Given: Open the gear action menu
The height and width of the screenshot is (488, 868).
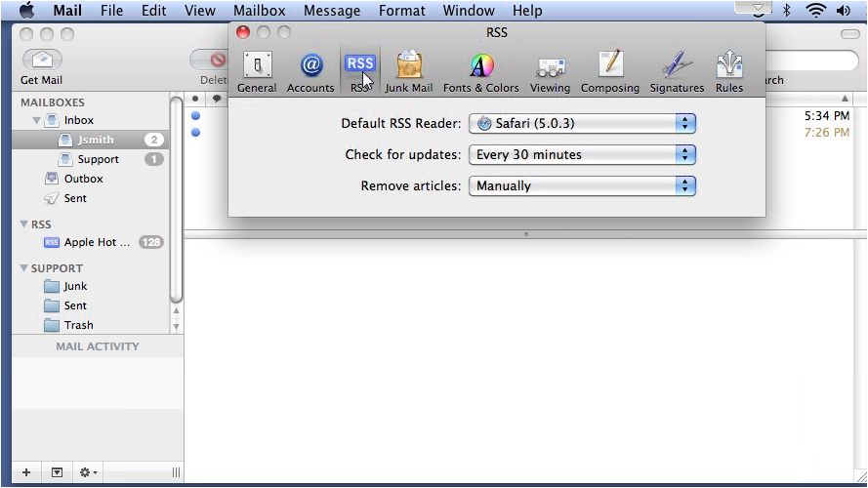Looking at the screenshot, I should click(88, 472).
